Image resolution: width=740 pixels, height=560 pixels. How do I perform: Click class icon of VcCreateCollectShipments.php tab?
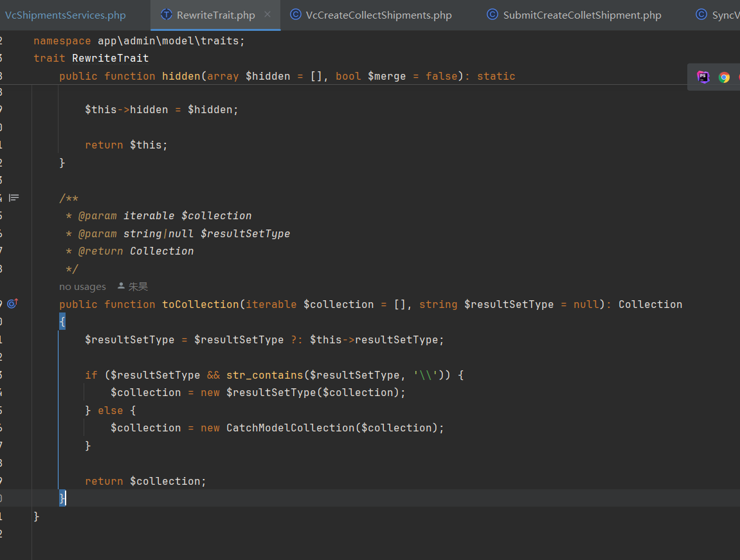[296, 15]
